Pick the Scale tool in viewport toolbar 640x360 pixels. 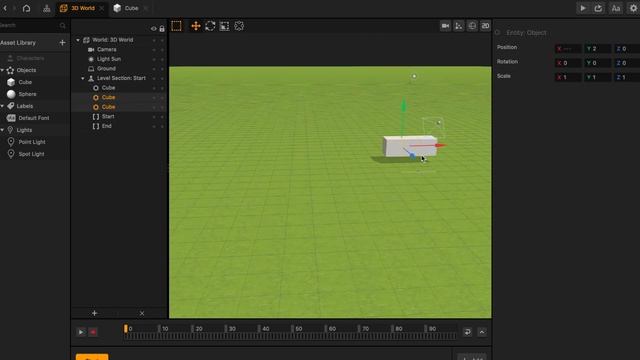click(x=224, y=26)
